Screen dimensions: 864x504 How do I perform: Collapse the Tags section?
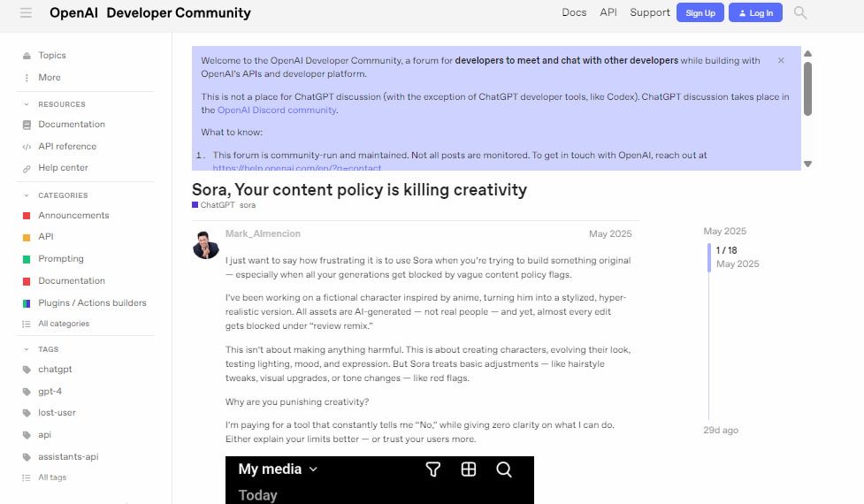[27, 349]
